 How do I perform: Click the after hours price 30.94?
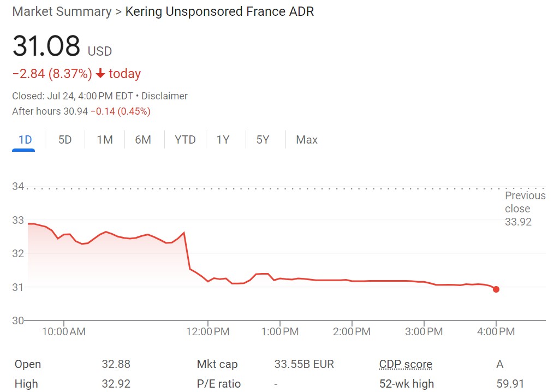76,111
